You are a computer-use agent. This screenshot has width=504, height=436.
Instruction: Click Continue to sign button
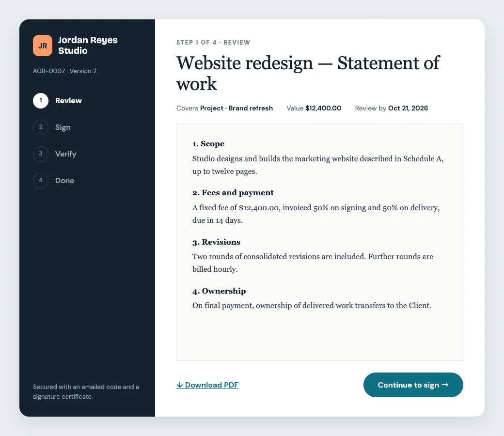pyautogui.click(x=413, y=385)
